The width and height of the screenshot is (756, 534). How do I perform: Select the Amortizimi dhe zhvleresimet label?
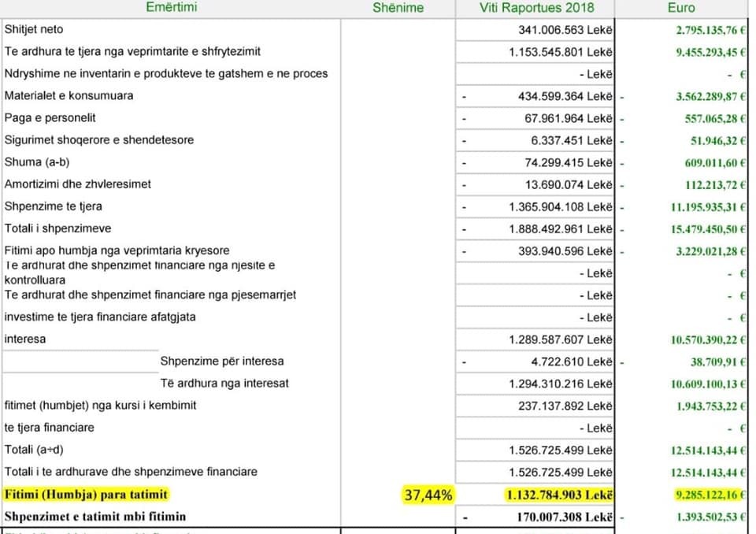coord(77,184)
